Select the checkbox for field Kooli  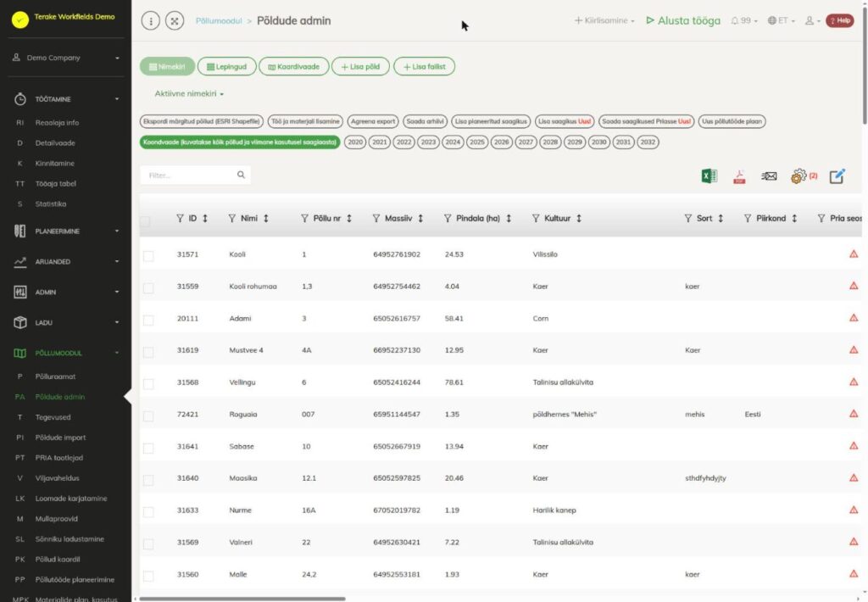[148, 256]
